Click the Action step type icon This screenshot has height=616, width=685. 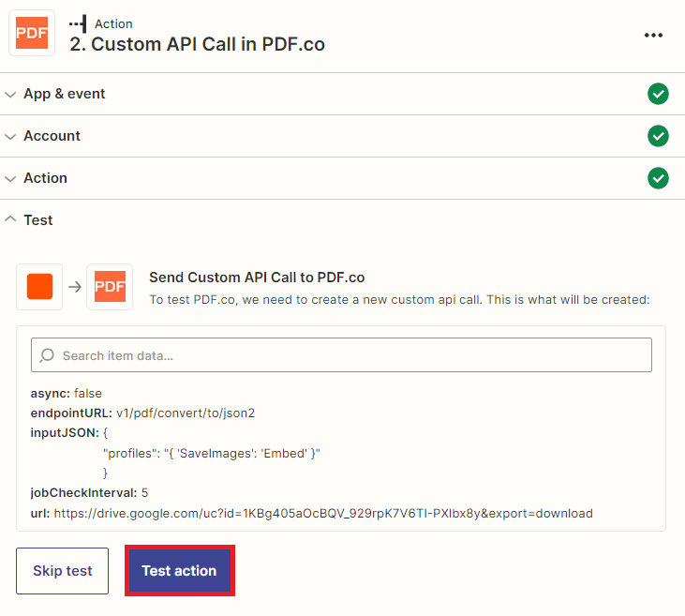click(x=78, y=23)
